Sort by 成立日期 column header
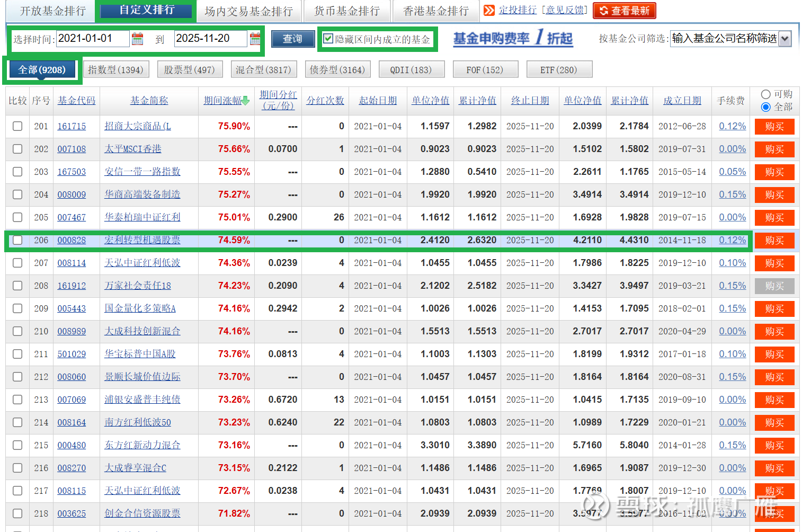Viewport: 802px width, 532px height. 682,101
